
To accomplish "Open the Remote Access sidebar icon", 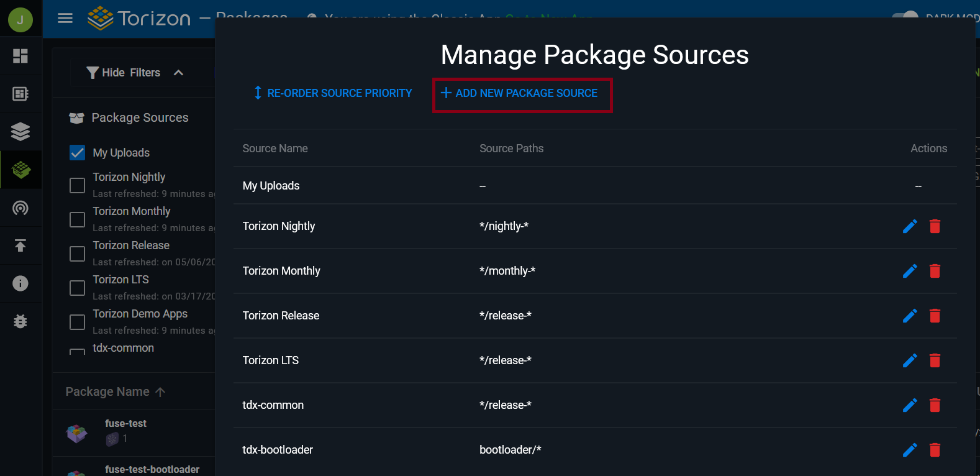I will click(20, 208).
